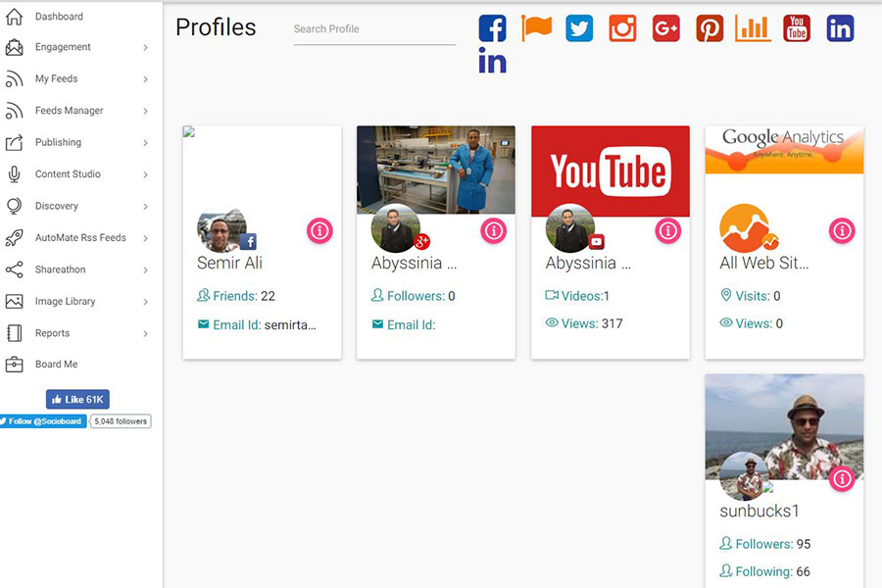Open info on the Google+ Abyssinia card
This screenshot has height=588, width=882.
pos(494,230)
